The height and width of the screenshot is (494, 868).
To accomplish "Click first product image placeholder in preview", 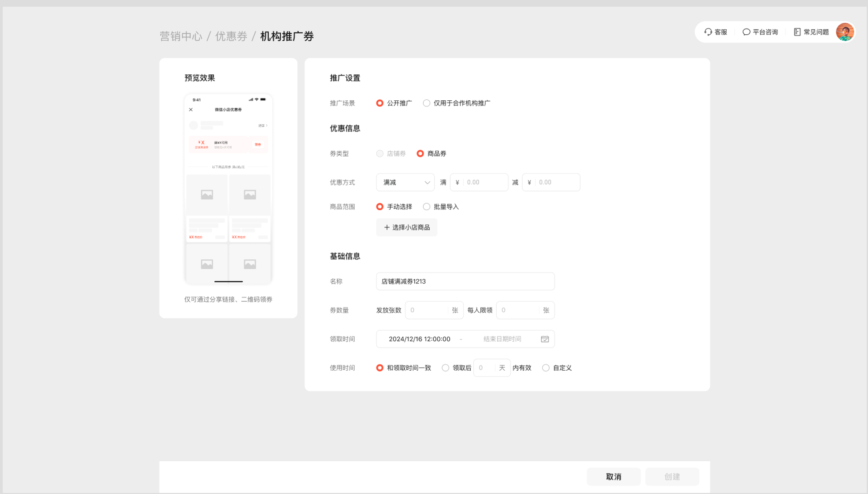I will point(207,194).
